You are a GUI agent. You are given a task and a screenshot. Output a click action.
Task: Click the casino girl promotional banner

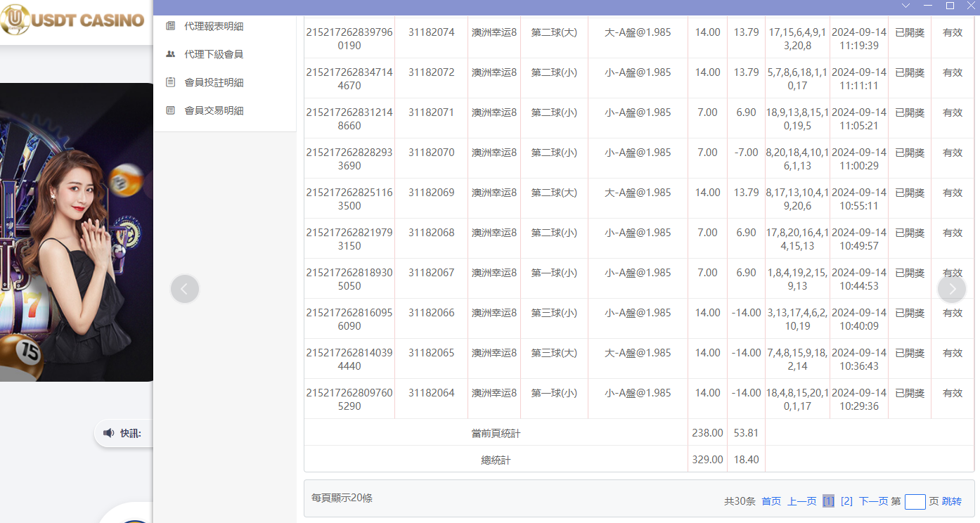pyautogui.click(x=77, y=232)
